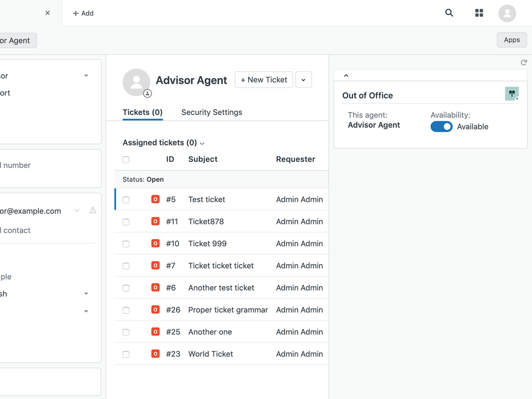The image size is (532, 399).
Task: Click the warning triangle beside email address
Action: click(x=93, y=210)
